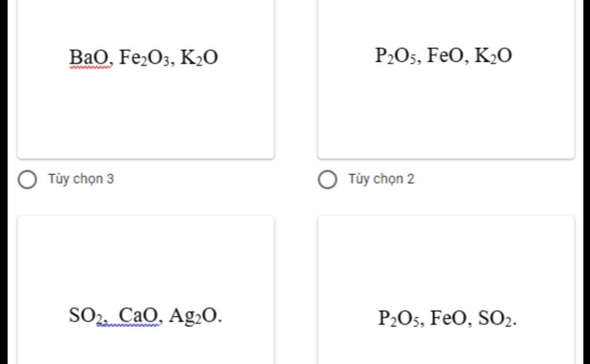
Task: Click the "Tùy chọn 2" label text
Action: (381, 179)
